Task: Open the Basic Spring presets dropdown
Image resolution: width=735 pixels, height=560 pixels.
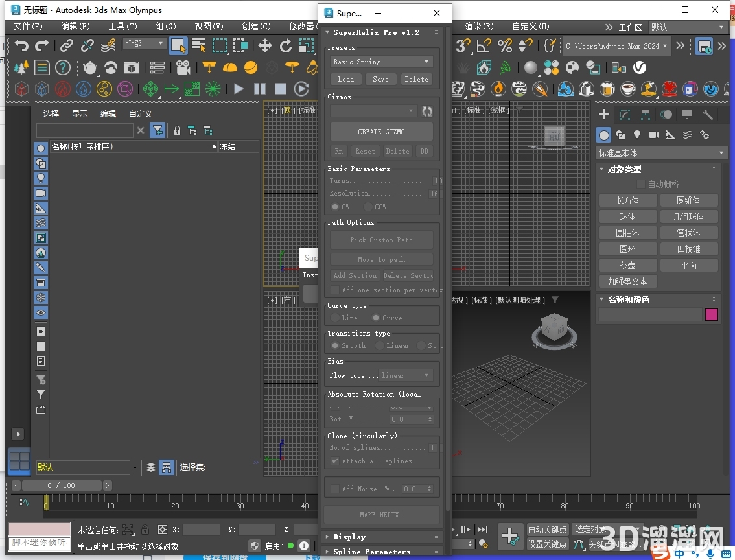Action: 381,62
